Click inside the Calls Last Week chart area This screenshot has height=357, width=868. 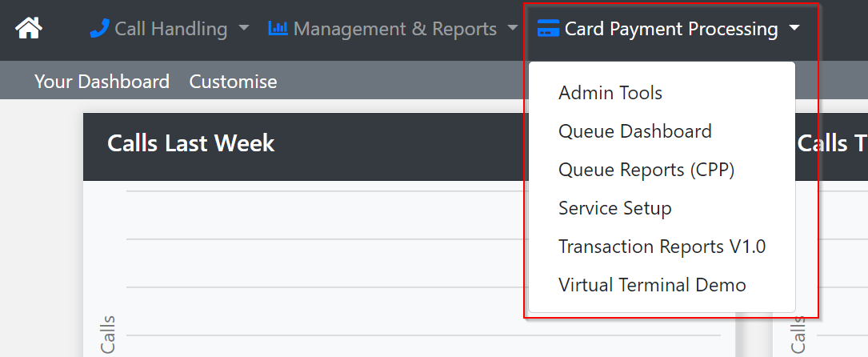pos(320,264)
